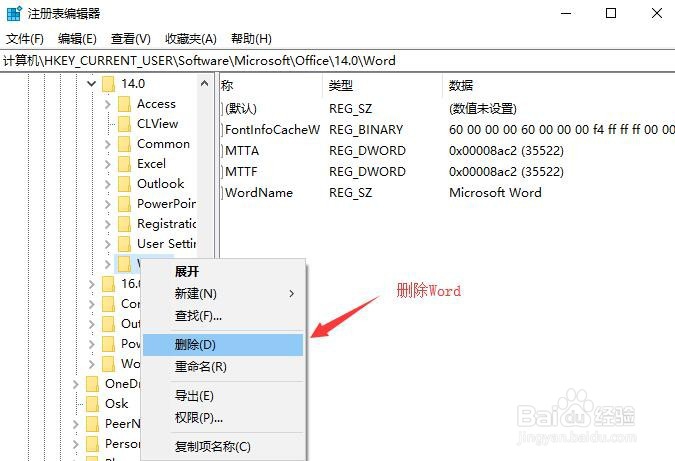
Task: Expand the Access key
Action: pyautogui.click(x=108, y=104)
